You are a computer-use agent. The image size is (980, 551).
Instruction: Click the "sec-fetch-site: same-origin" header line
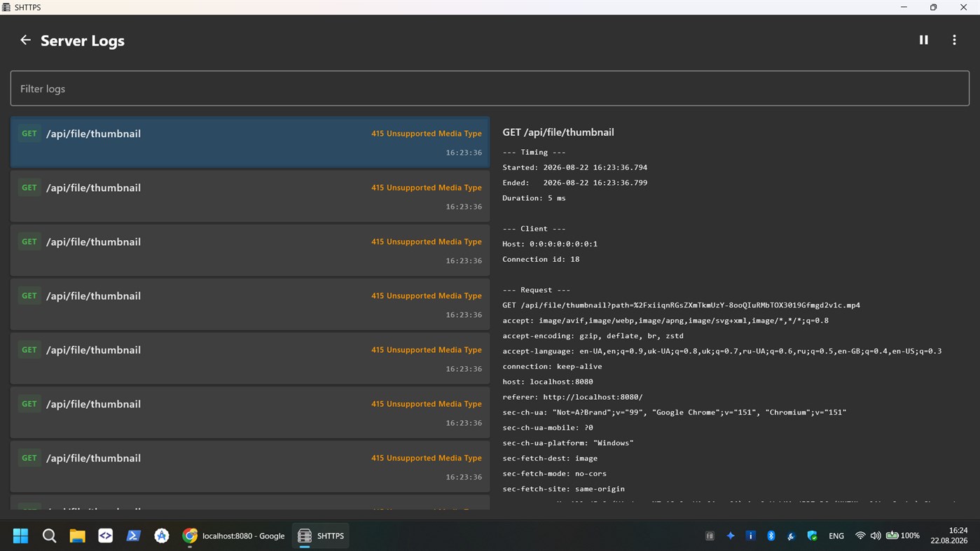click(x=563, y=489)
